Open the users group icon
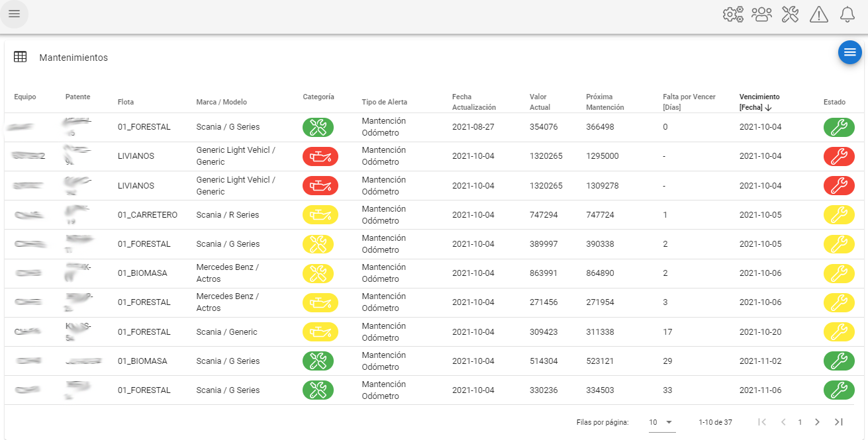The image size is (868, 440). 762,14
